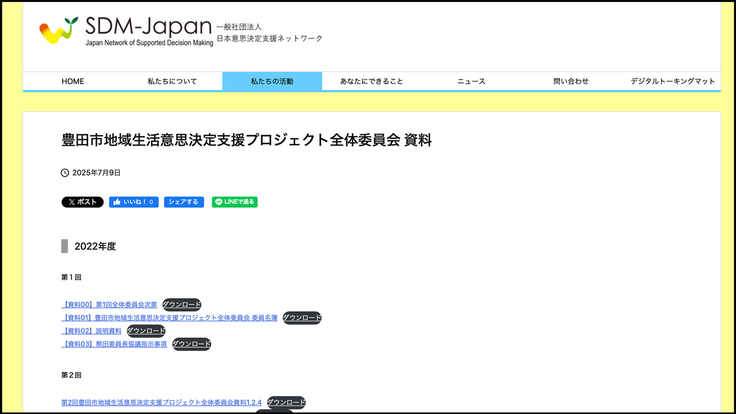736x414 pixels.
Task: Open 【資料02】説明資料 link
Action: (x=91, y=331)
